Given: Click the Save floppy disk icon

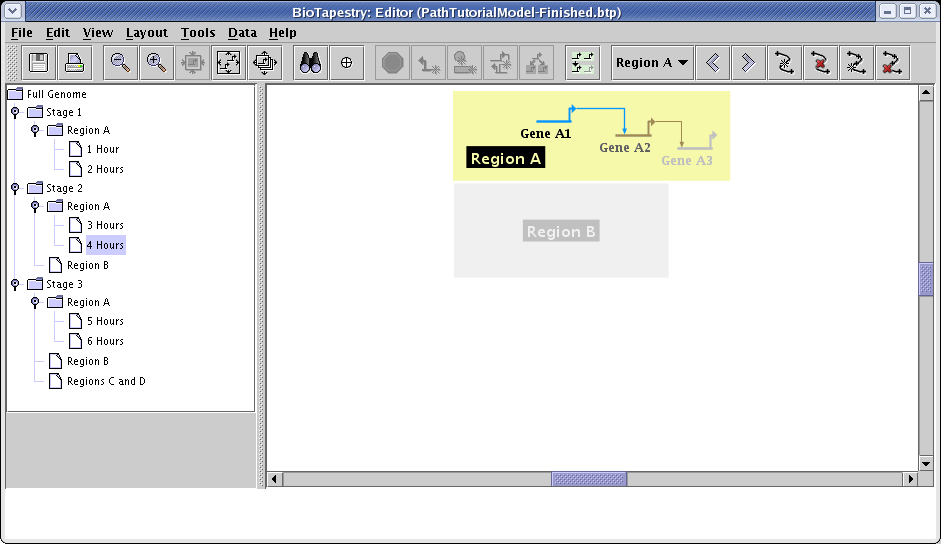Looking at the screenshot, I should coord(39,63).
